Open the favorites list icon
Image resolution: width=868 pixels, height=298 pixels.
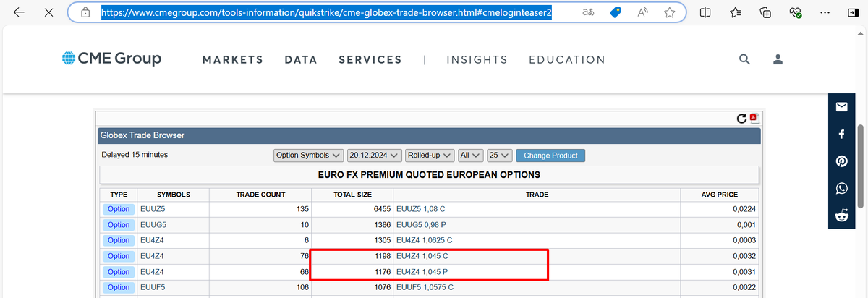click(x=736, y=12)
